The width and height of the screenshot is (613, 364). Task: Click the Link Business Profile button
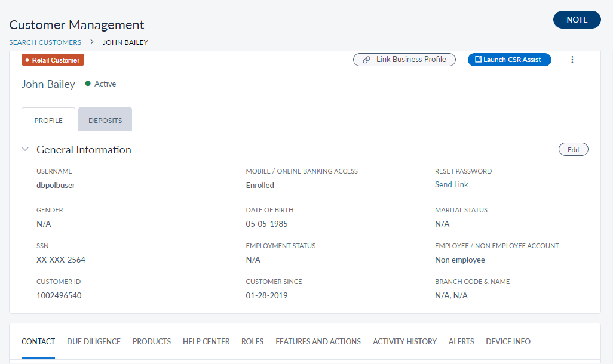(x=404, y=60)
